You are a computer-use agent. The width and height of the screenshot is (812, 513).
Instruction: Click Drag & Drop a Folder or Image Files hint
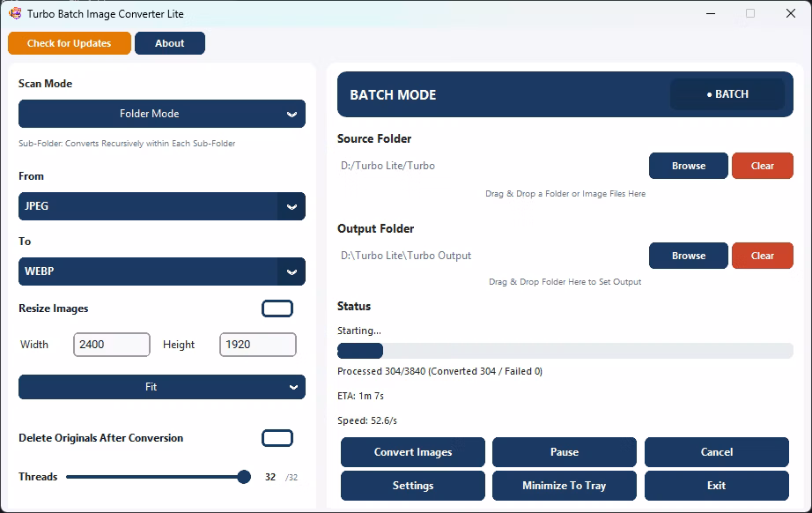pyautogui.click(x=565, y=194)
